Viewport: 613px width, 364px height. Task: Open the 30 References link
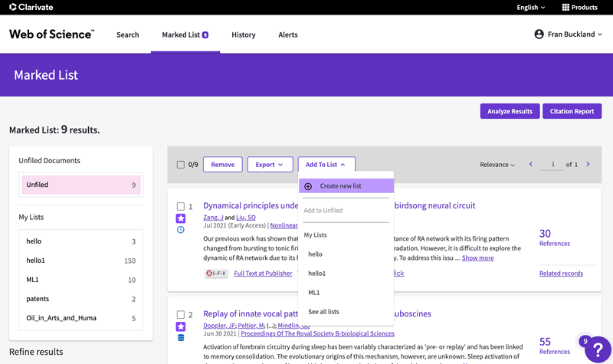point(555,238)
